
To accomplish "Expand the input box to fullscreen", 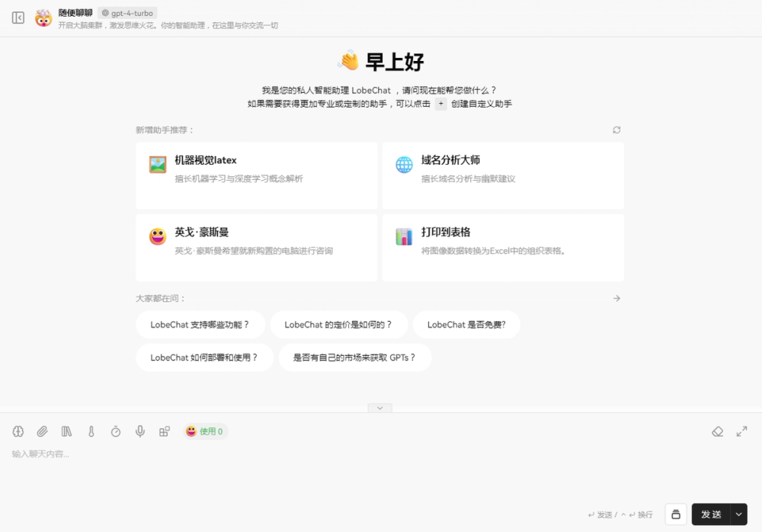I will [x=741, y=431].
